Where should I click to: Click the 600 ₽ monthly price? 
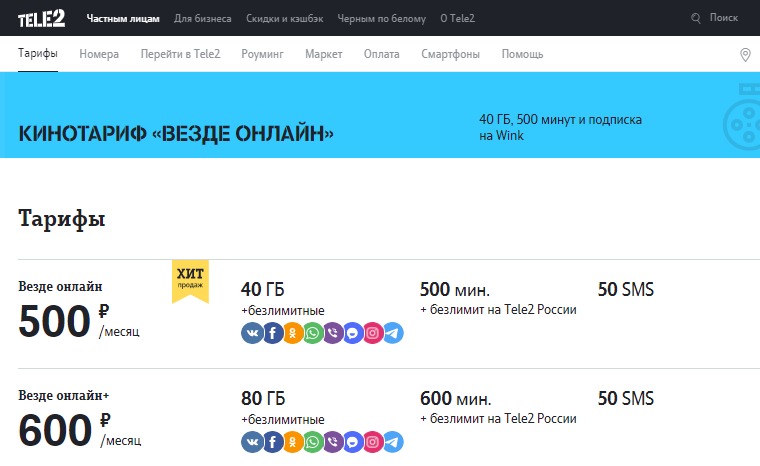[79, 430]
